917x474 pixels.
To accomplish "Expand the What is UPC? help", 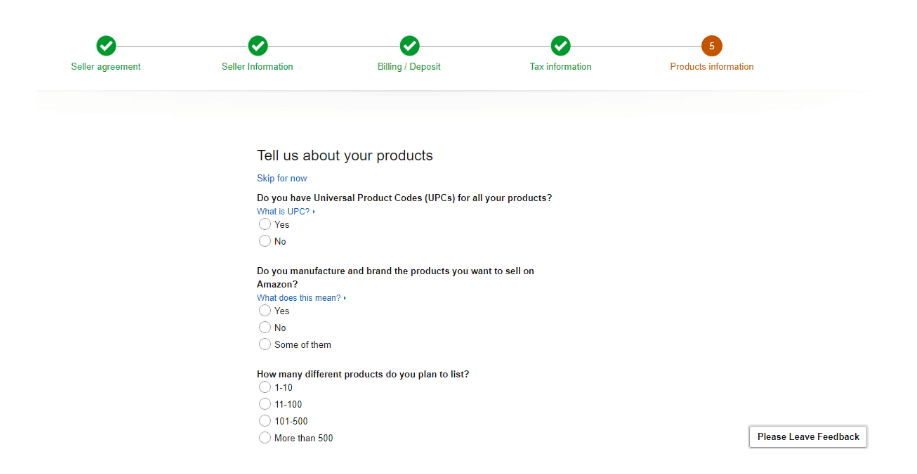I will (x=285, y=212).
